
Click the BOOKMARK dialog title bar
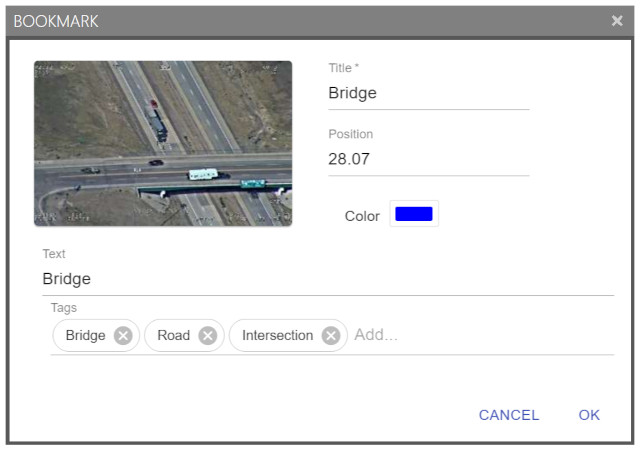click(300, 21)
